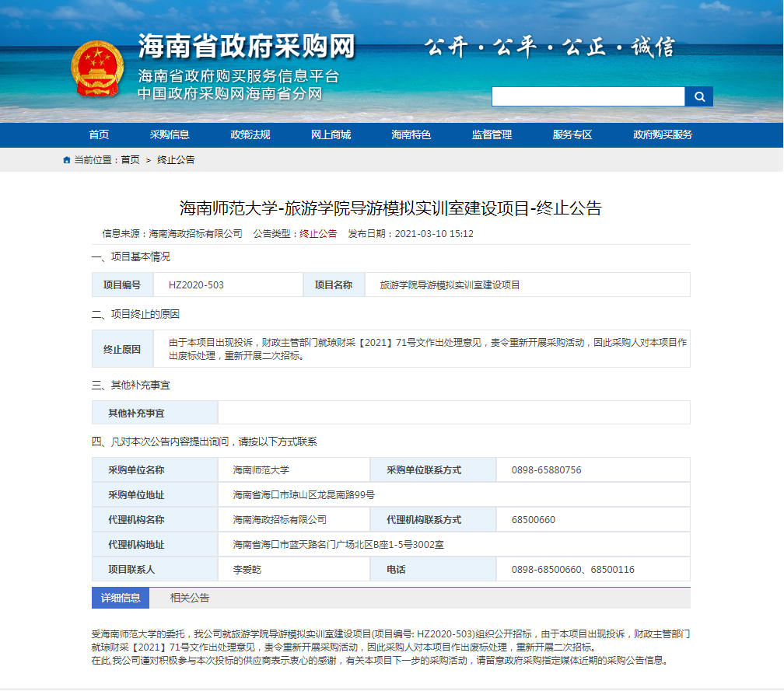Image resolution: width=784 pixels, height=691 pixels.
Task: Click address 海南省海口市琼山区龙昆南路99号
Action: 303,495
